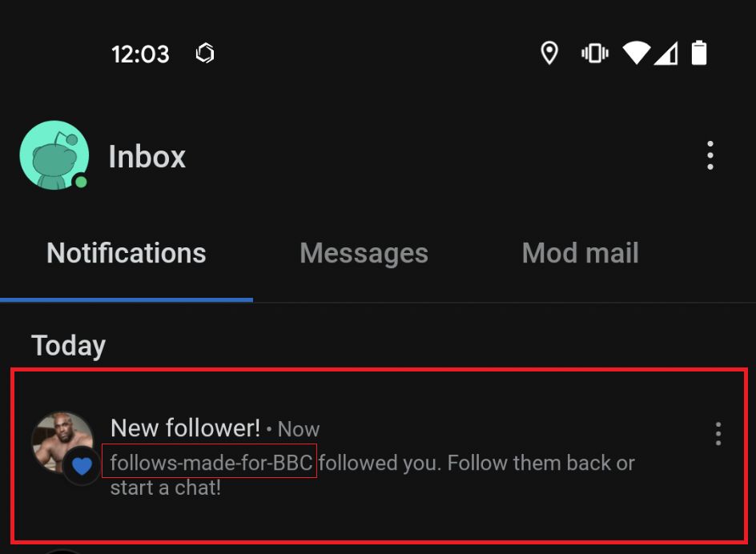Click the battery icon in status bar
This screenshot has height=554, width=756.
pos(701,53)
